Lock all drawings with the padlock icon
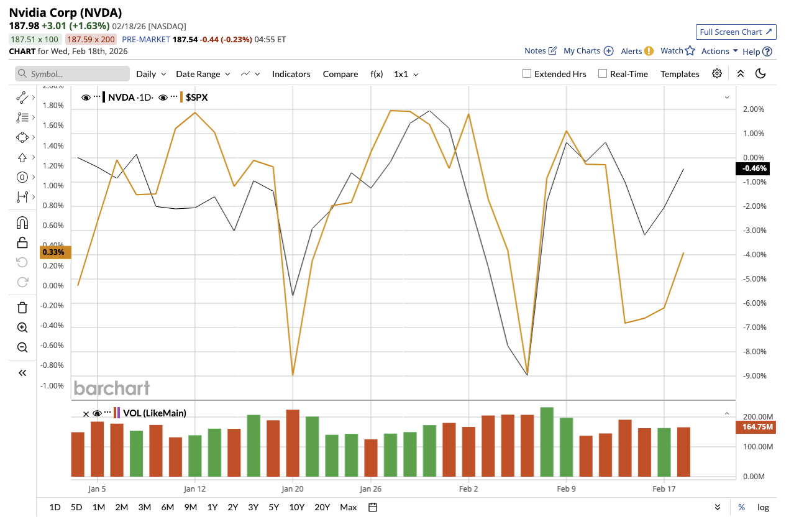 pos(22,242)
